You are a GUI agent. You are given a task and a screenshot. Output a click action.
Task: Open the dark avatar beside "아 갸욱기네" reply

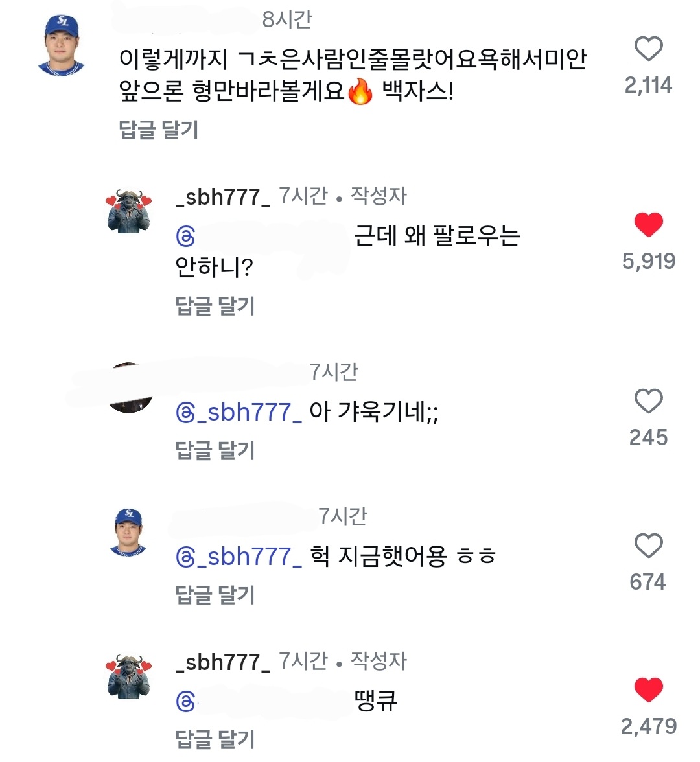pos(130,389)
